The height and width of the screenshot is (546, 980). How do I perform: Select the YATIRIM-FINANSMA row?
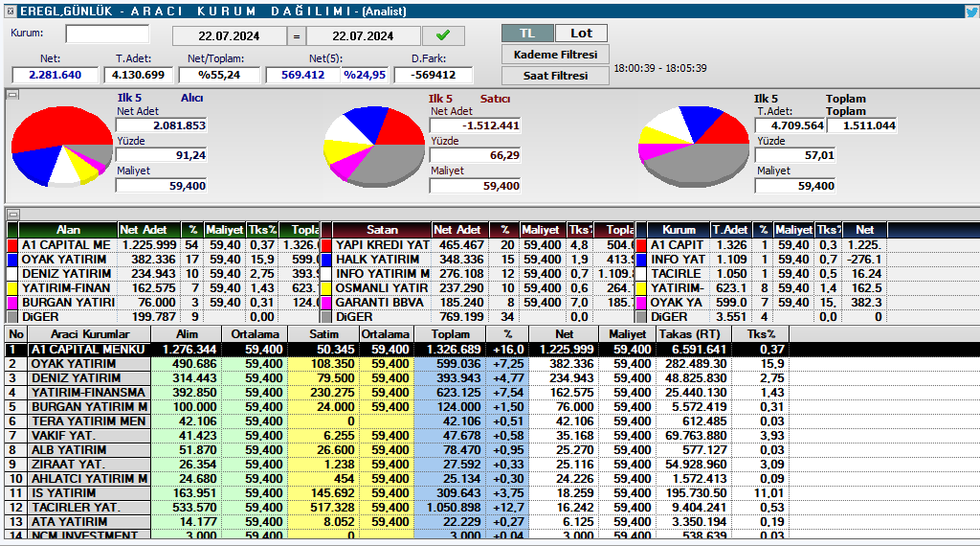(x=491, y=393)
